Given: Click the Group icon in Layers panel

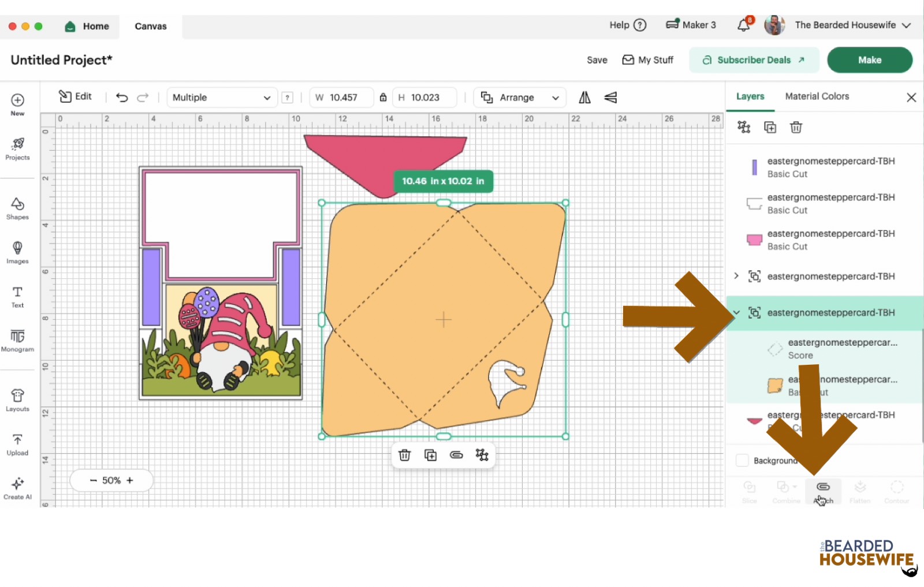Looking at the screenshot, I should pyautogui.click(x=744, y=127).
